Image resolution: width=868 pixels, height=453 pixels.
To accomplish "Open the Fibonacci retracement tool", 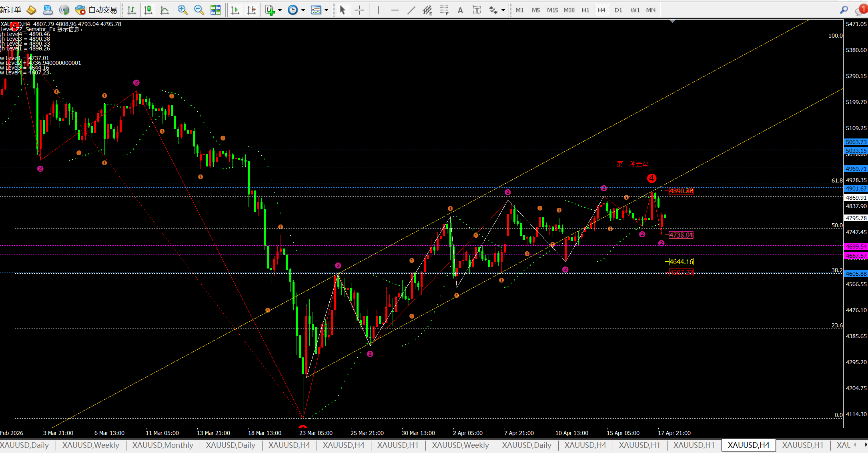I will [444, 10].
